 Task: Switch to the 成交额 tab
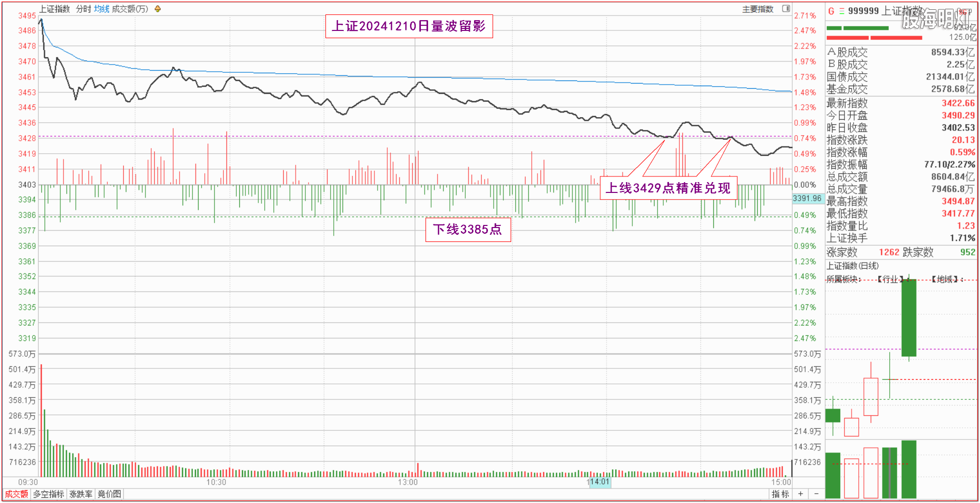point(17,494)
